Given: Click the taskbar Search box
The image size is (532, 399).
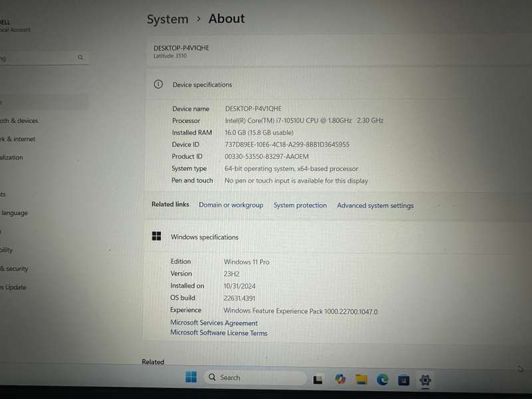Looking at the screenshot, I should (255, 377).
